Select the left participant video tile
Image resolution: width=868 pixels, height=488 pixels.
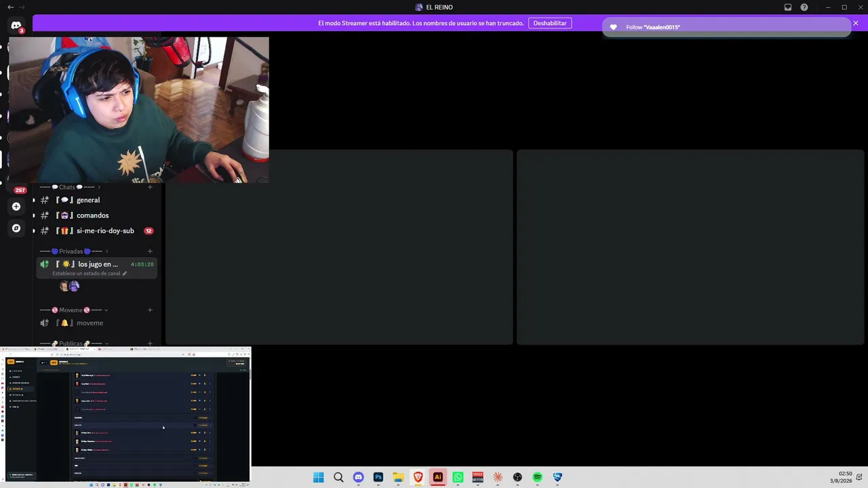[x=339, y=247]
